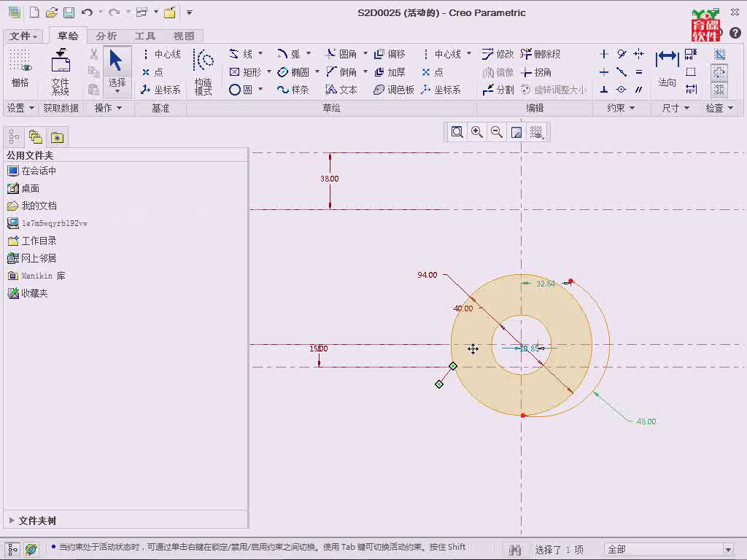This screenshot has height=560, width=747.
Task: Open the favorites navigator tab
Action: pyautogui.click(x=57, y=137)
